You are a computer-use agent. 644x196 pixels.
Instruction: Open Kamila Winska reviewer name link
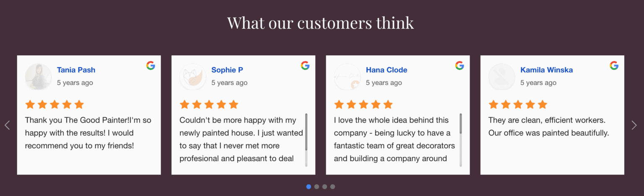[546, 70]
